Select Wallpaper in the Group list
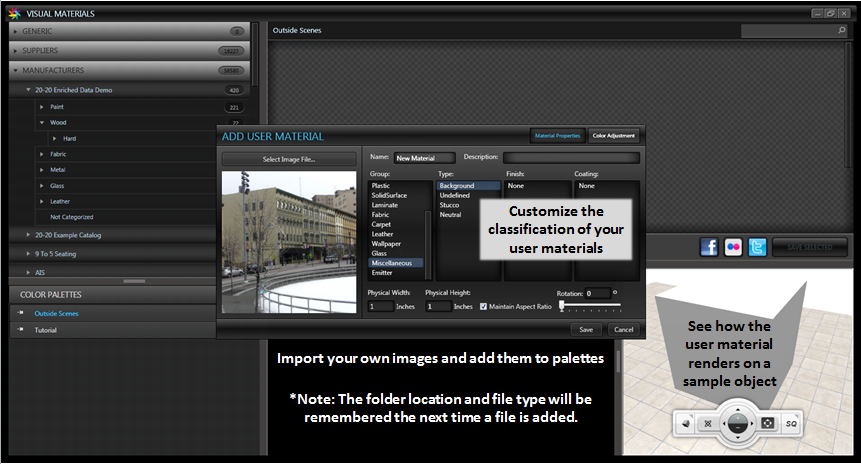This screenshot has width=861, height=464. point(386,244)
